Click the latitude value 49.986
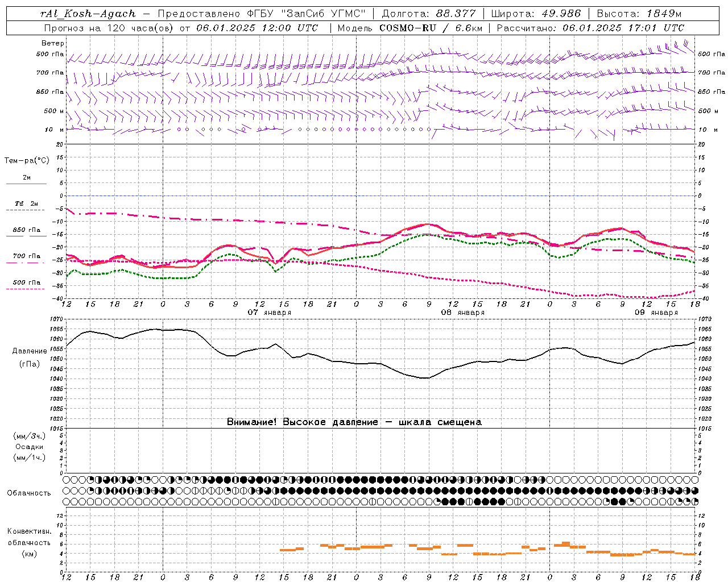Image resolution: width=728 pixels, height=582 pixels. [561, 14]
